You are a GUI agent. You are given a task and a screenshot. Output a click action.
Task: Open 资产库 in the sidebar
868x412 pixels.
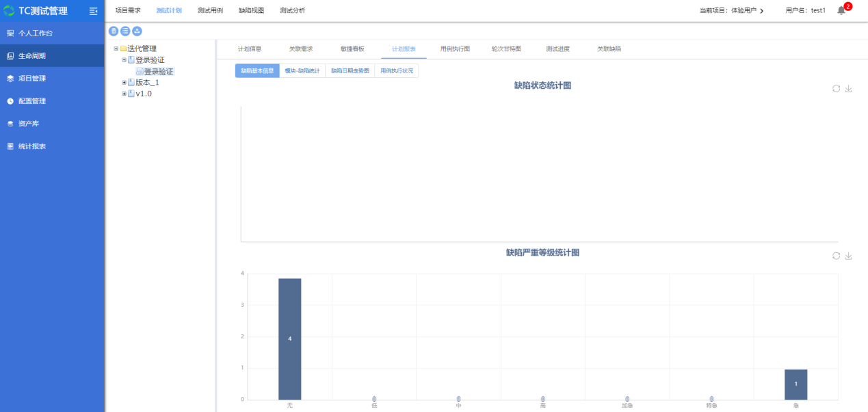click(x=52, y=123)
